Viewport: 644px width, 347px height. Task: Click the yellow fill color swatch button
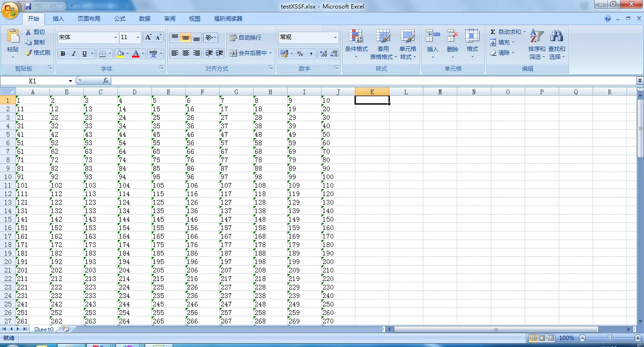[x=120, y=54]
